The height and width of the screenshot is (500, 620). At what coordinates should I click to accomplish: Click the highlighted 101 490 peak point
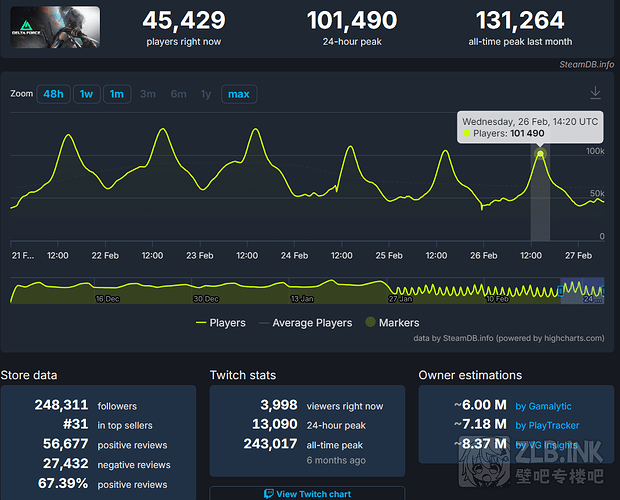[x=540, y=153]
